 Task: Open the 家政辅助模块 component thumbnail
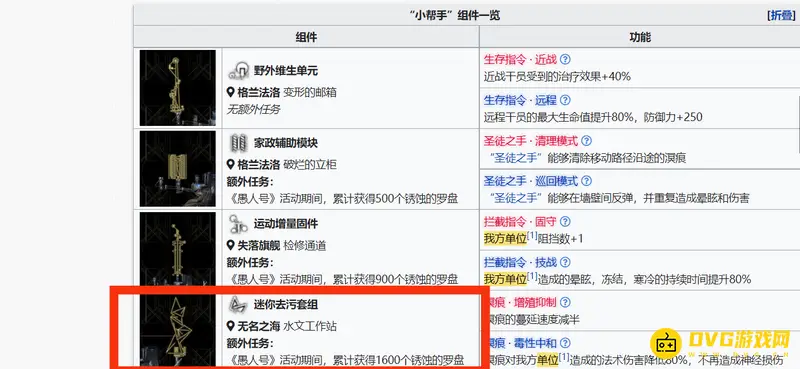coord(178,169)
